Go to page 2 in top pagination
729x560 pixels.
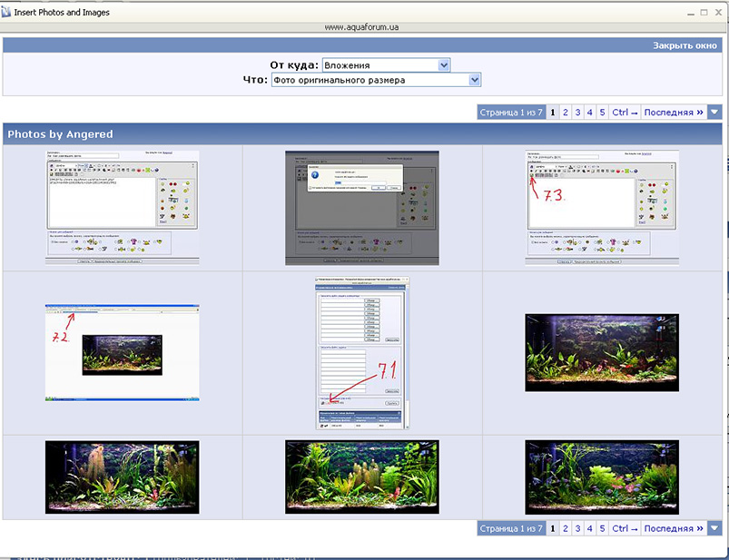pos(565,113)
